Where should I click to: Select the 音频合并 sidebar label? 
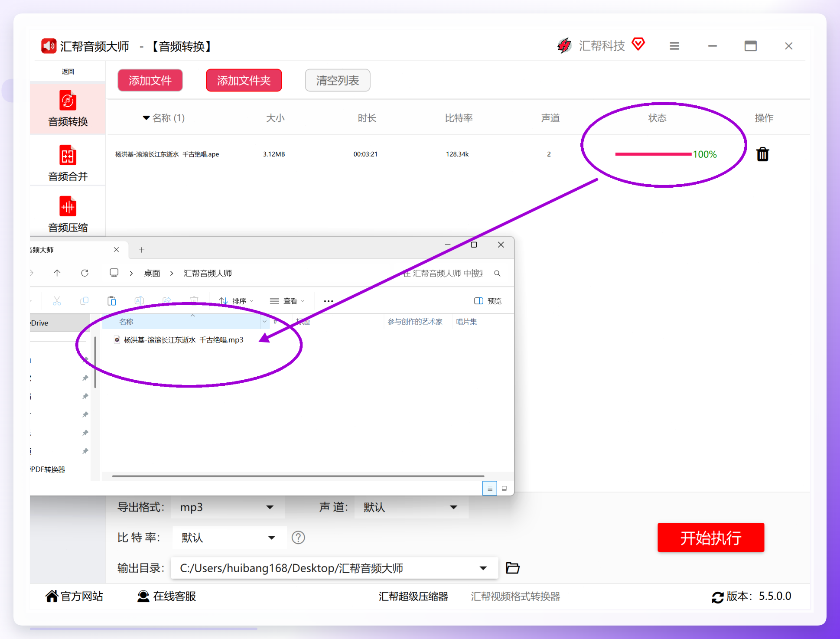tap(68, 176)
